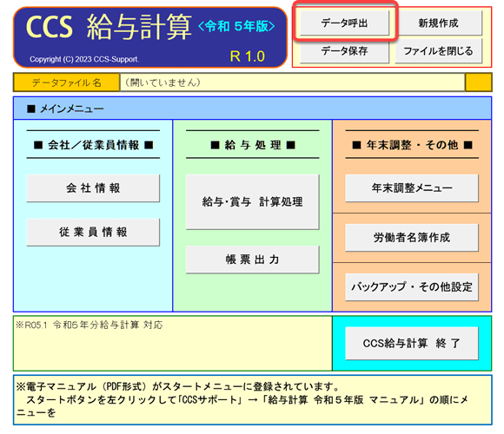The width and height of the screenshot is (504, 434).
Task: Open 給与・賞与 計算処理
Action: (252, 202)
